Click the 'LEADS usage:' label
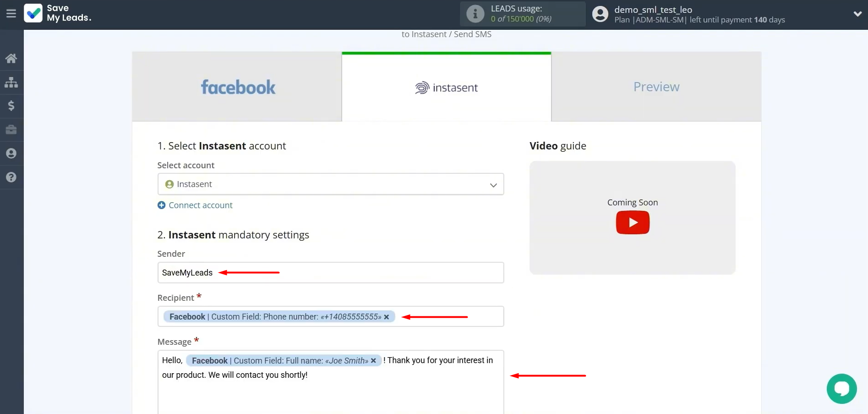This screenshot has width=868, height=414. 516,9
